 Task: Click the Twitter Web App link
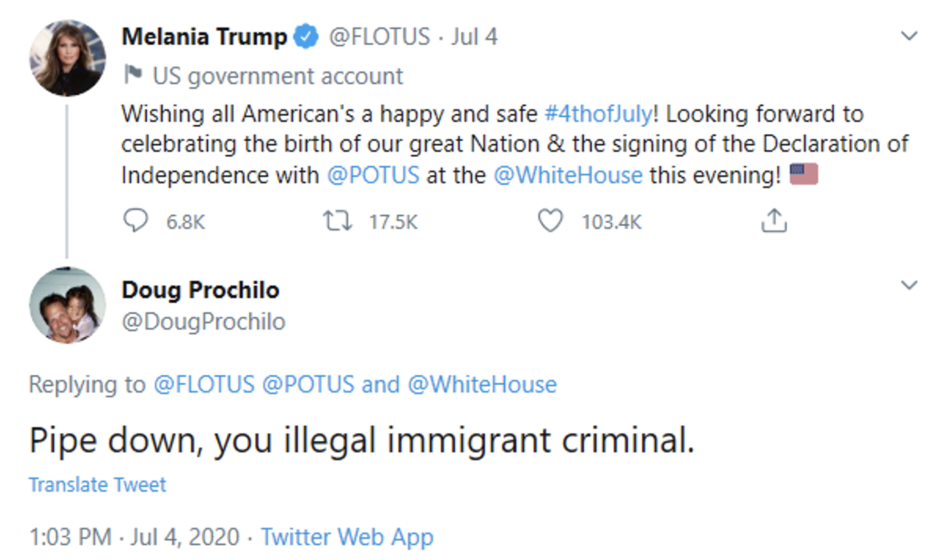tap(347, 537)
